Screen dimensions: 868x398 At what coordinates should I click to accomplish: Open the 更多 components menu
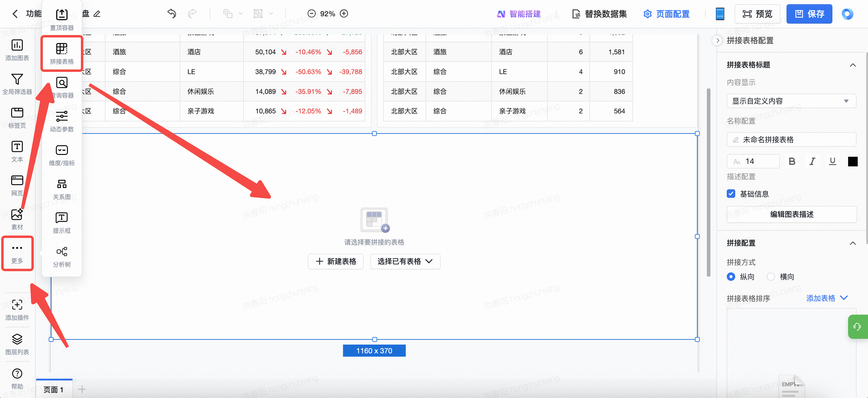coord(17,253)
